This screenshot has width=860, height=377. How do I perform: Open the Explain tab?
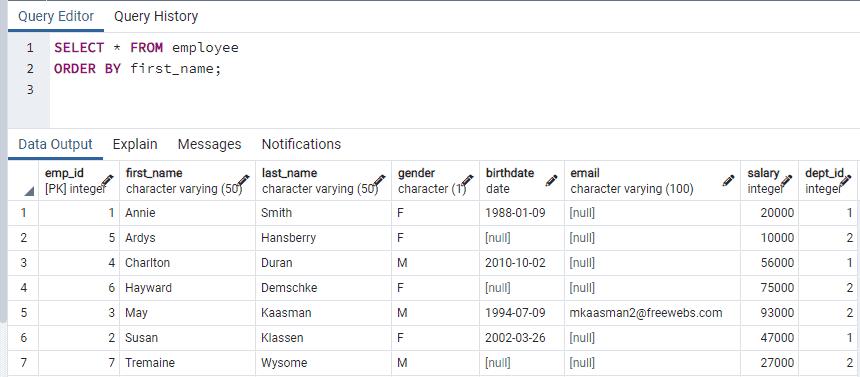135,144
